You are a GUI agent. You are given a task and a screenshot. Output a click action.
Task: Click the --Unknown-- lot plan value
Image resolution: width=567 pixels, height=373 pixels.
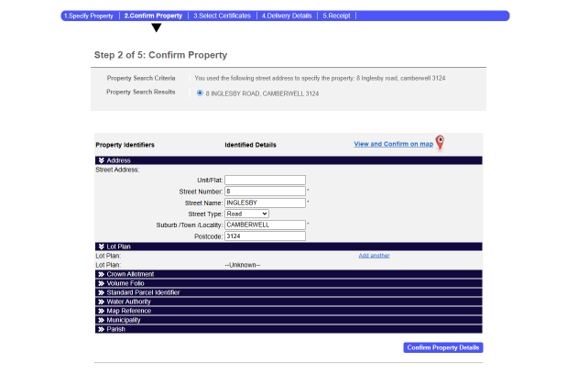(x=242, y=265)
